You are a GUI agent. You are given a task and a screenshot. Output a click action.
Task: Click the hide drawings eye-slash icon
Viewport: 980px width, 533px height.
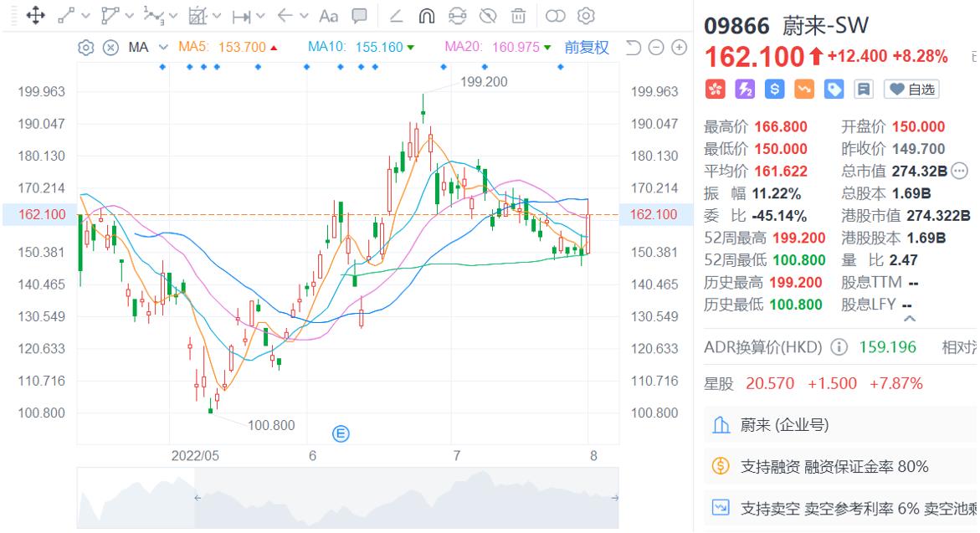(489, 15)
